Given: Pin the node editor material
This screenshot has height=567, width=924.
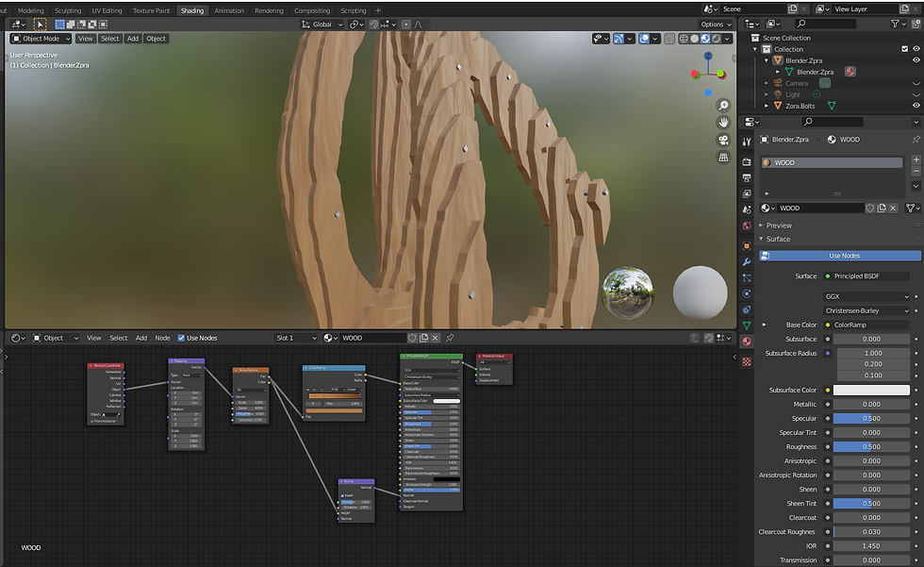Looking at the screenshot, I should [450, 338].
